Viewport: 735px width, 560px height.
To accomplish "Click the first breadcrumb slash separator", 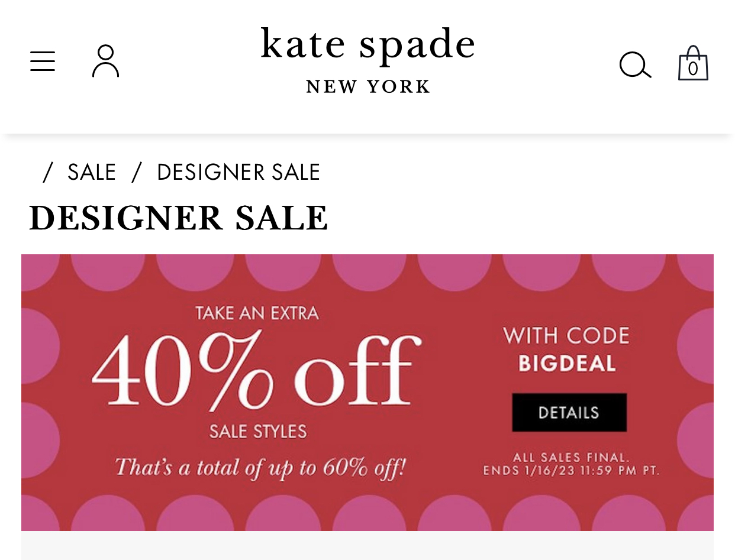I will pyautogui.click(x=47, y=172).
